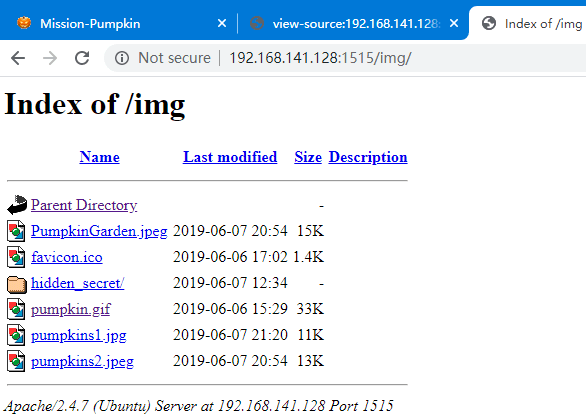Click the browser forward arrow
Viewport: 586px width, 414px height.
point(50,58)
